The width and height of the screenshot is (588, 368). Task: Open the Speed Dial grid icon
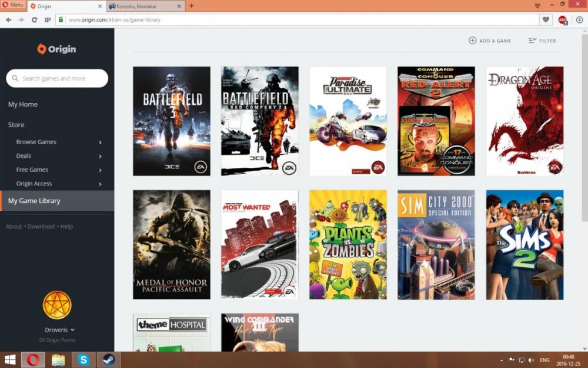pos(48,20)
